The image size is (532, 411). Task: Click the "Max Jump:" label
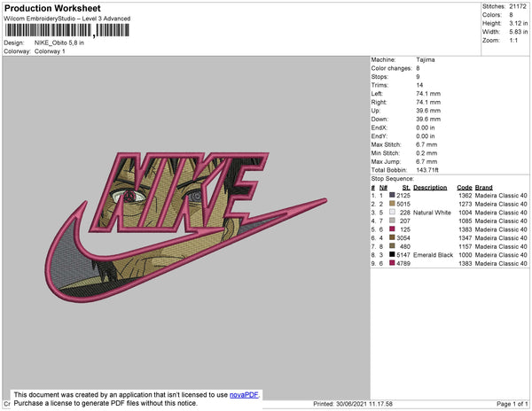pyautogui.click(x=386, y=161)
